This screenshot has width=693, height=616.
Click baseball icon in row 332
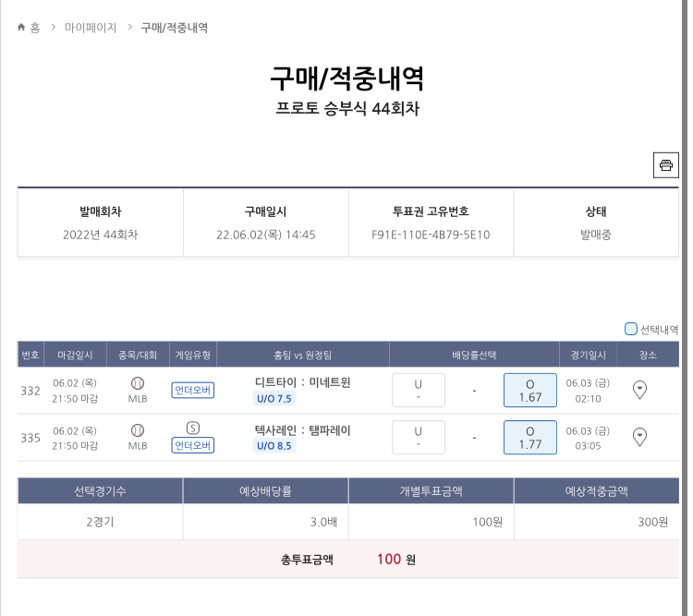tap(138, 382)
